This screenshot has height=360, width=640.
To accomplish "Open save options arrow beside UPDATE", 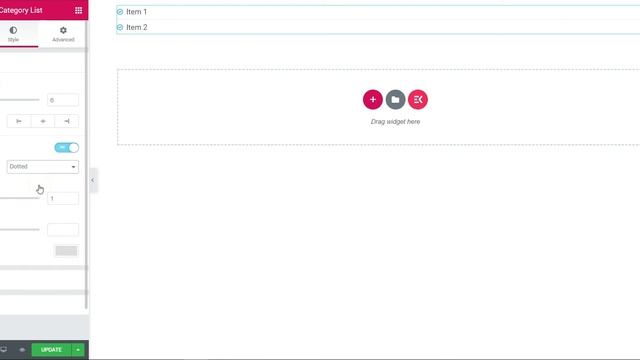I will click(78, 350).
